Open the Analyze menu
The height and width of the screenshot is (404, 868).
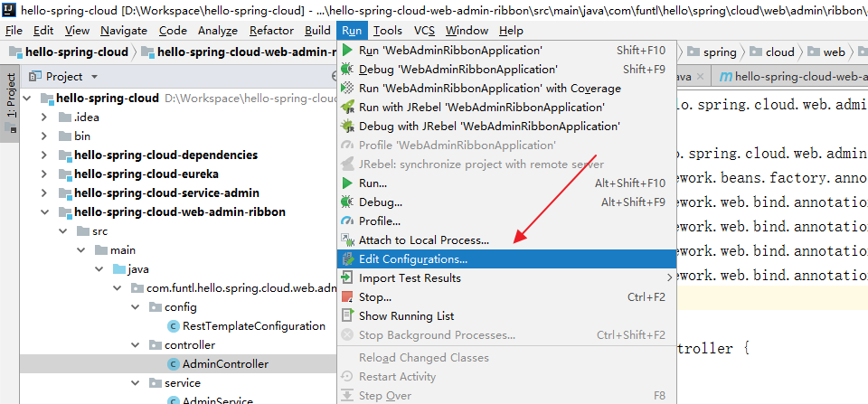(218, 31)
